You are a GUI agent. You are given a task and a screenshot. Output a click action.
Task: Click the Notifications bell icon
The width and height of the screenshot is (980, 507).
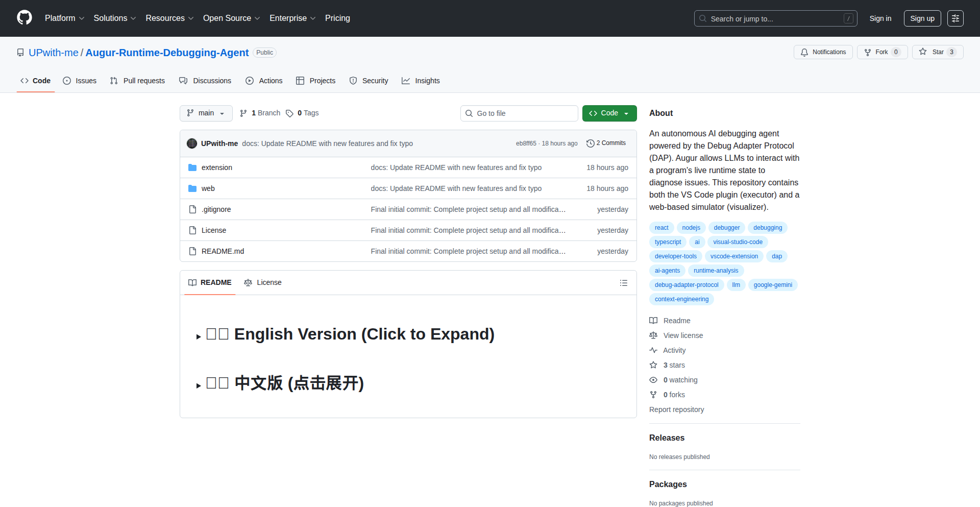804,52
